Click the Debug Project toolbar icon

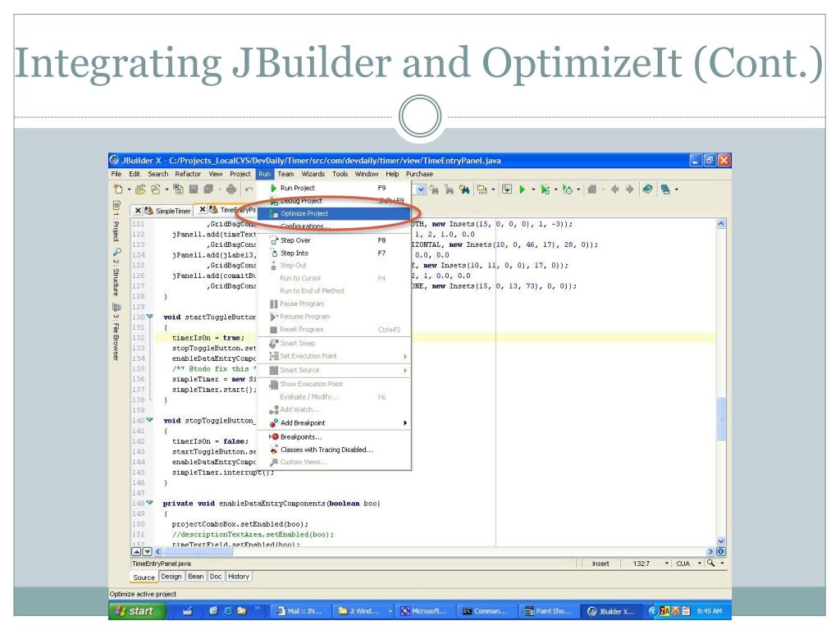545,189
